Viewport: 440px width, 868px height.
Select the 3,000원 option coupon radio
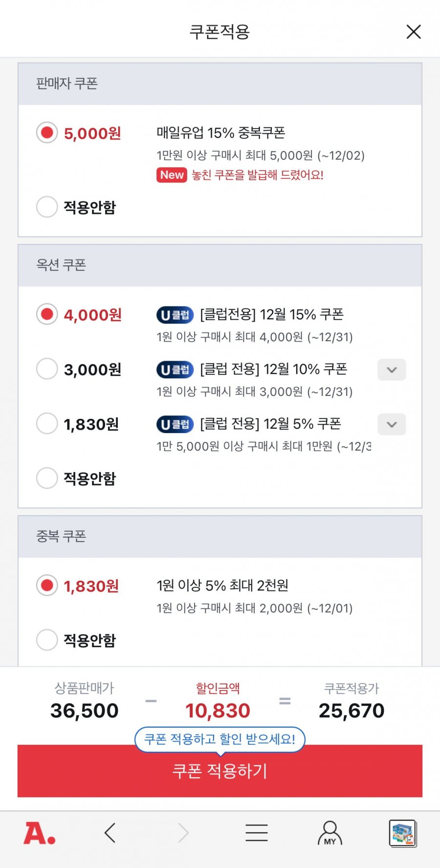[x=47, y=369]
